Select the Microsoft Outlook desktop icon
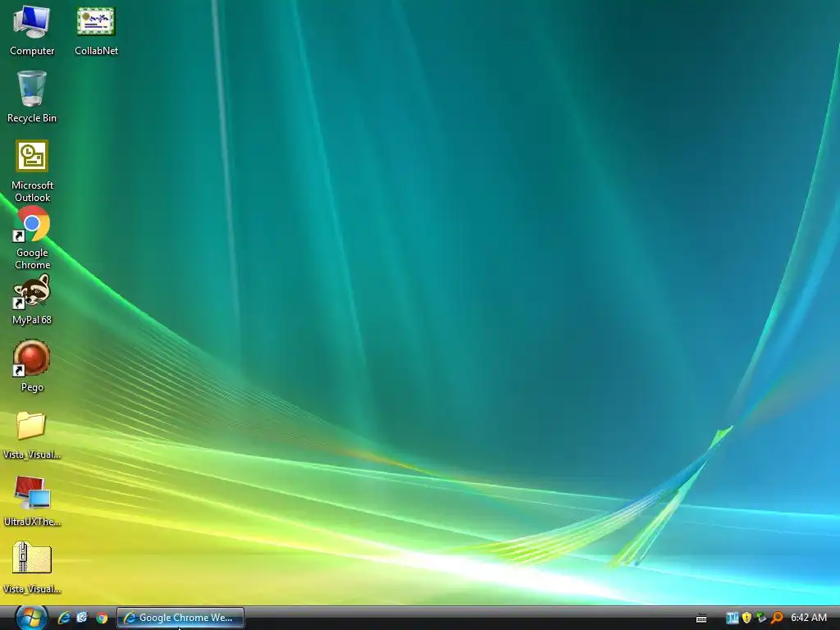 pyautogui.click(x=32, y=171)
